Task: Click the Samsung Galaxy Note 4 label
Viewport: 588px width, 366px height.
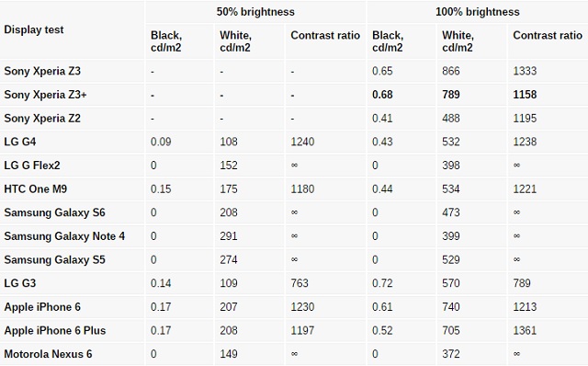Action: [x=64, y=236]
